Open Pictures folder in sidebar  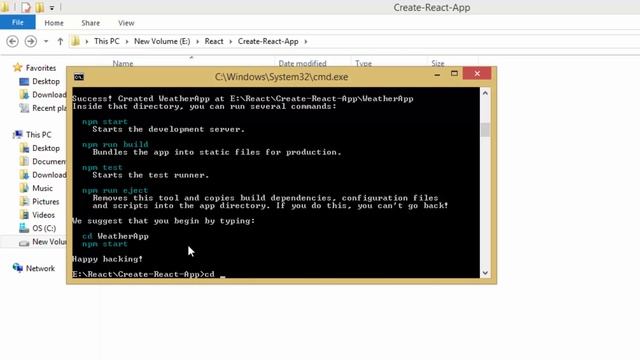pos(46,202)
